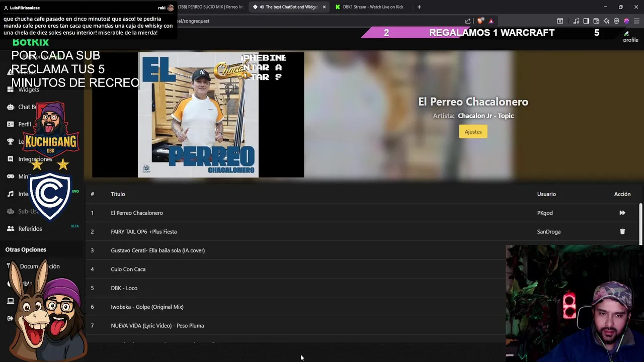Open the Chat Bot robot icon
This screenshot has width=644, height=362.
click(10, 107)
